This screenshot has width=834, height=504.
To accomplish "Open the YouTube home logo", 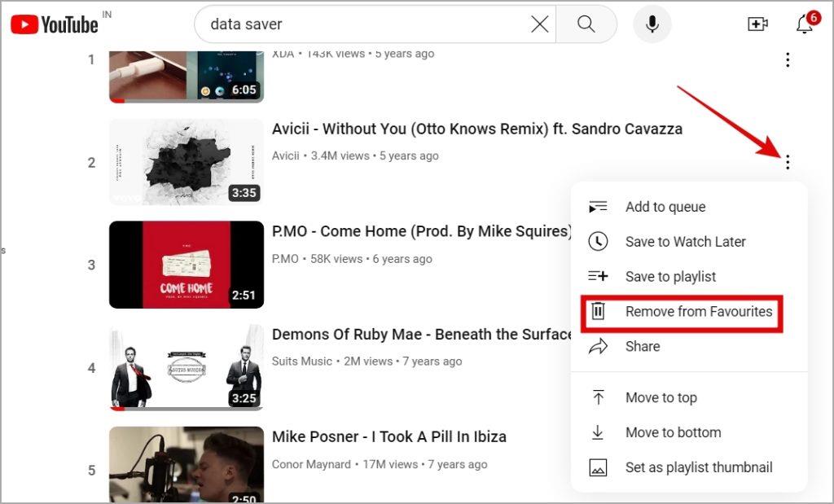I will pyautogui.click(x=54, y=24).
